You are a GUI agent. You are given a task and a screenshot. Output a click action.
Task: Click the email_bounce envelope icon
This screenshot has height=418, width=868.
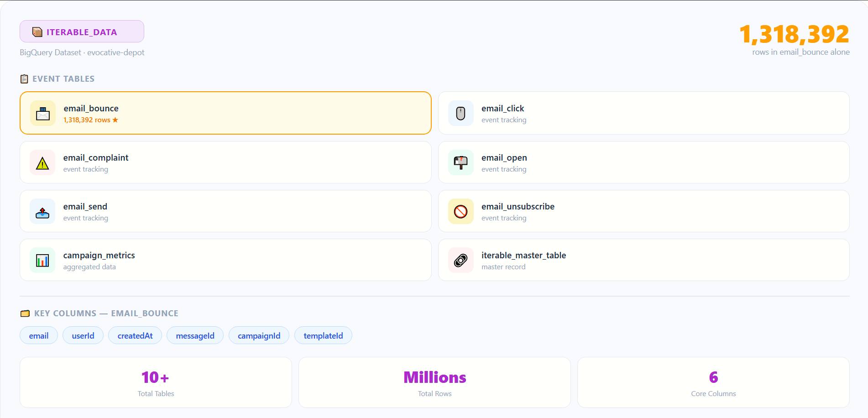tap(43, 113)
